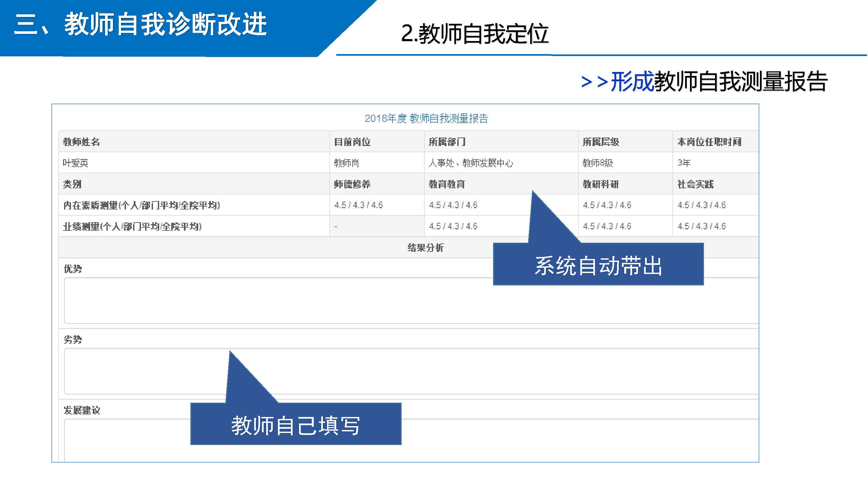Screen dimensions: 868x489
Task: Select the 所属层级 column header
Action: tap(601, 142)
